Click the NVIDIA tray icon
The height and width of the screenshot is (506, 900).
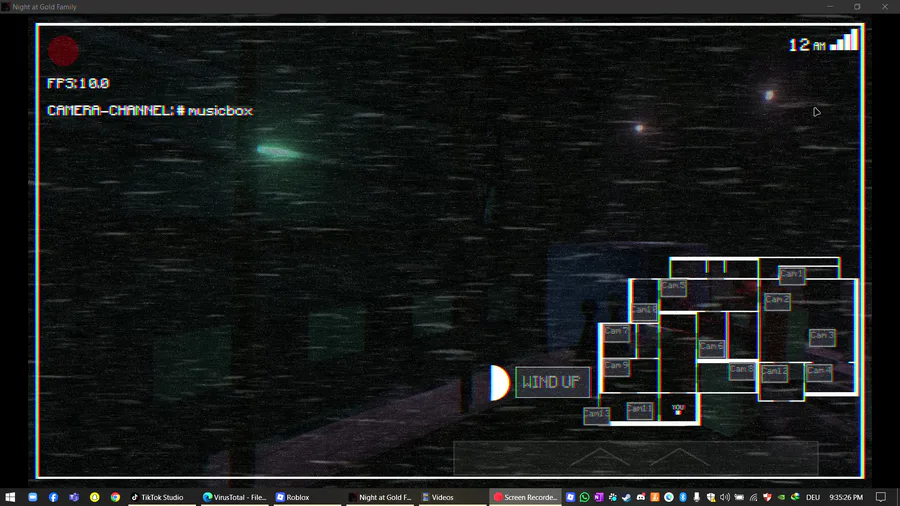(781, 497)
